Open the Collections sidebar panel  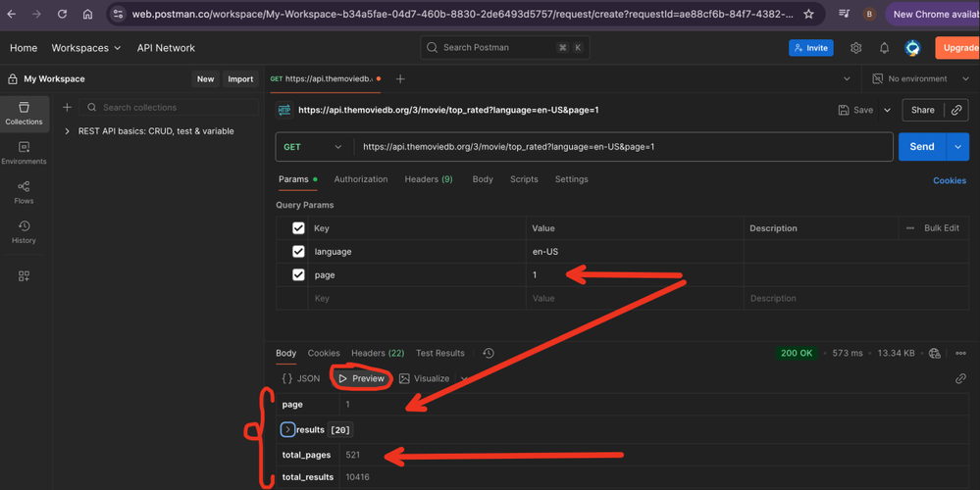click(x=24, y=113)
